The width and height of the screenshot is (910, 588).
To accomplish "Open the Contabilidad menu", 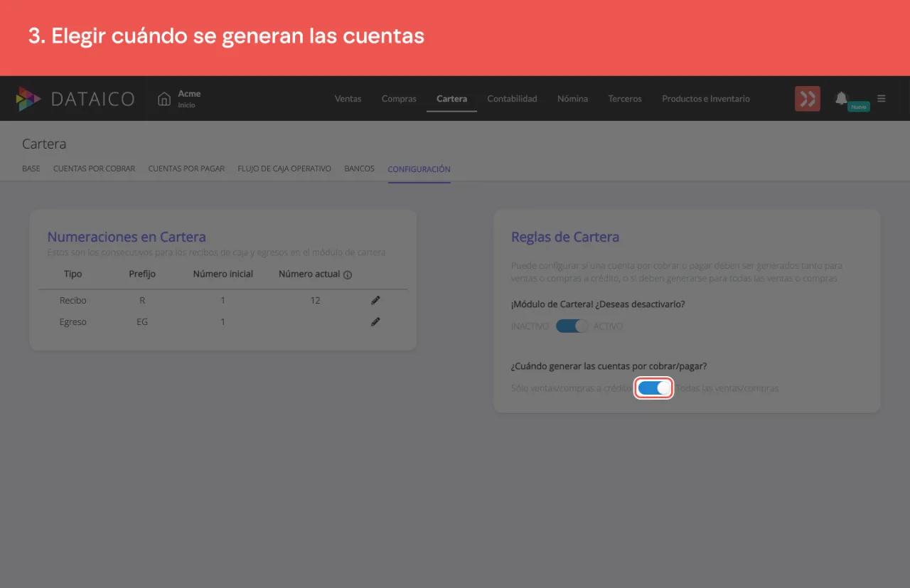I will [x=512, y=99].
